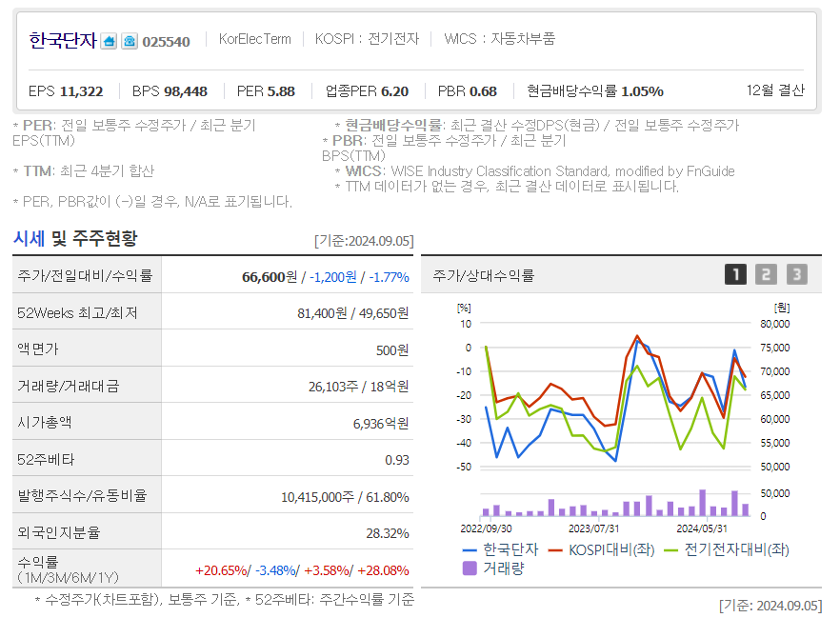Click the +28.08% one-year return
This screenshot has width=840, height=618.
tap(383, 570)
